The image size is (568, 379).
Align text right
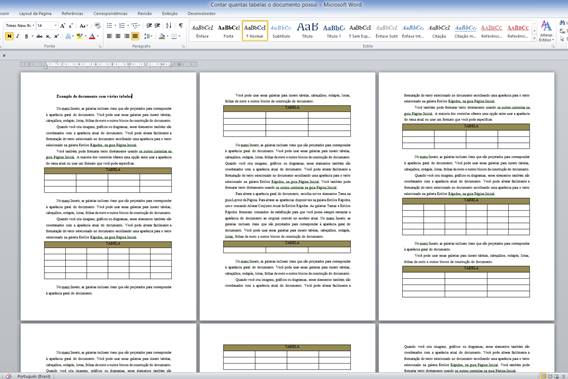126,36
